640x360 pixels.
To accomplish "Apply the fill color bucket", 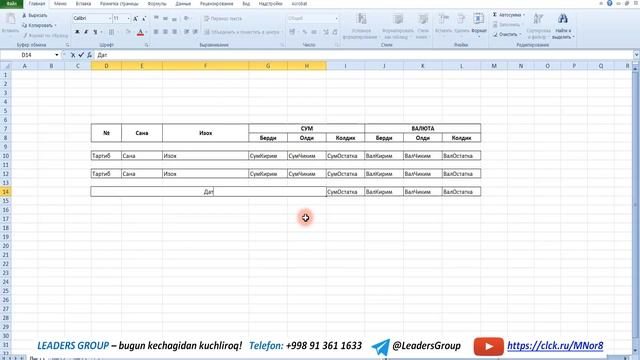I will point(128,32).
